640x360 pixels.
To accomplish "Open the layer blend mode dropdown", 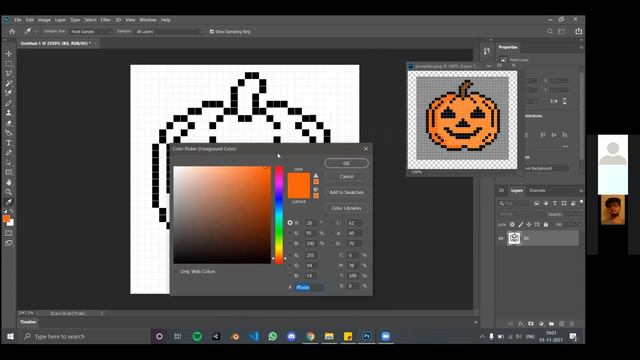I will (x=521, y=214).
